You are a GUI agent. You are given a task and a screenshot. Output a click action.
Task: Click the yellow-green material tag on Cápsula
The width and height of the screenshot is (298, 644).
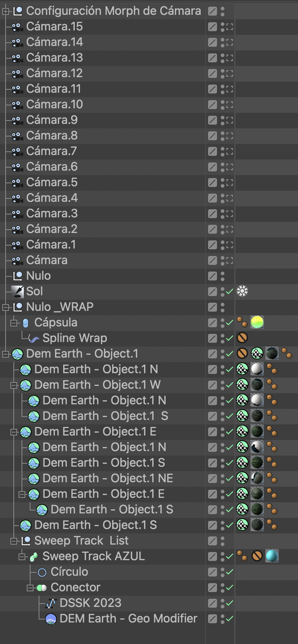click(257, 322)
